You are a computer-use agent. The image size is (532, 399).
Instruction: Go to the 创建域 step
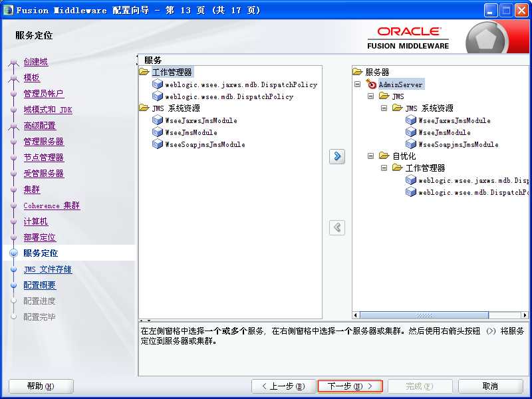pos(36,62)
